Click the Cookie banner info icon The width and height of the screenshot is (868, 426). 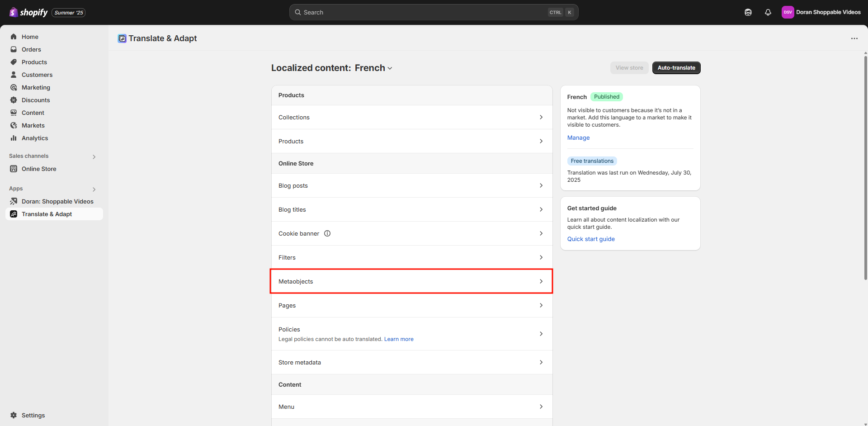point(327,233)
